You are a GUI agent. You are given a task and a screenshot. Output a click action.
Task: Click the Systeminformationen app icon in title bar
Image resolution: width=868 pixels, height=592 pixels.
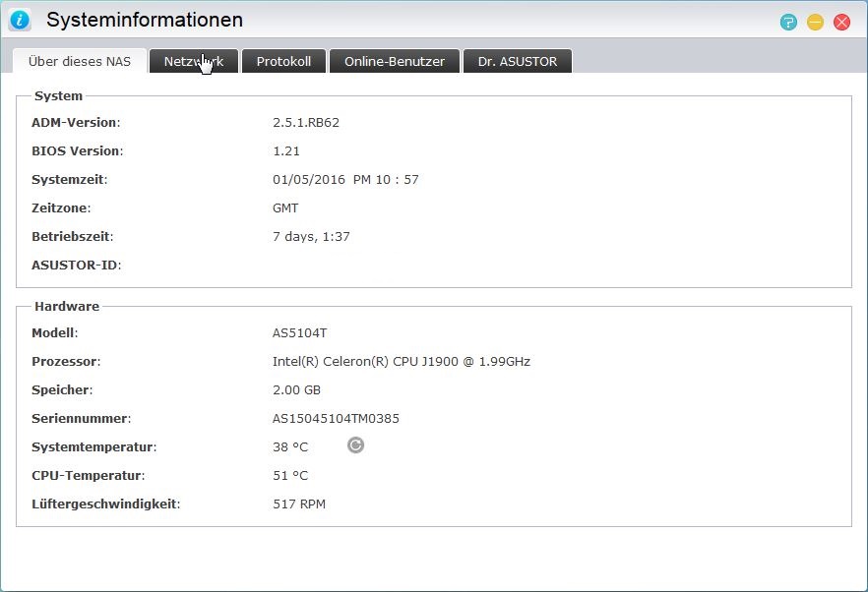point(21,21)
